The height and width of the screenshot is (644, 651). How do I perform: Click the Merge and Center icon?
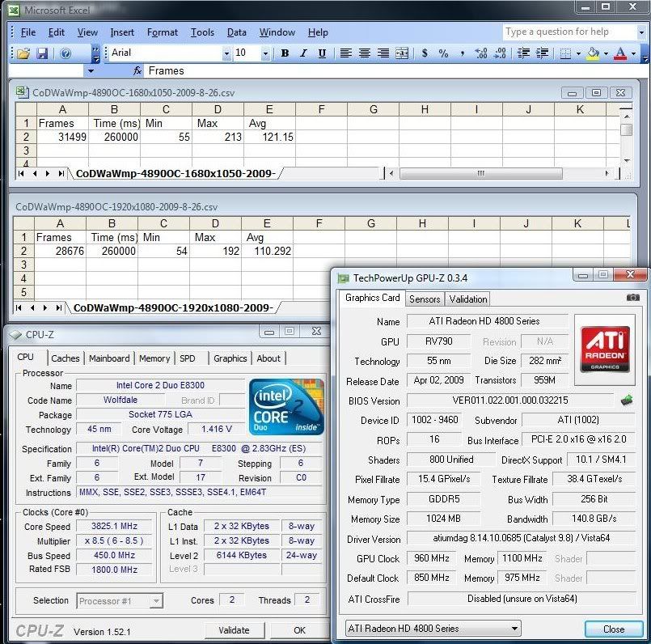[401, 53]
